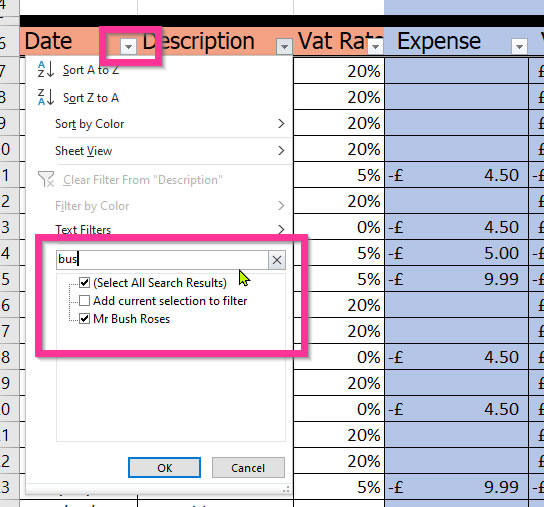The width and height of the screenshot is (544, 507).
Task: Open the Description column filter arrow
Action: (284, 46)
